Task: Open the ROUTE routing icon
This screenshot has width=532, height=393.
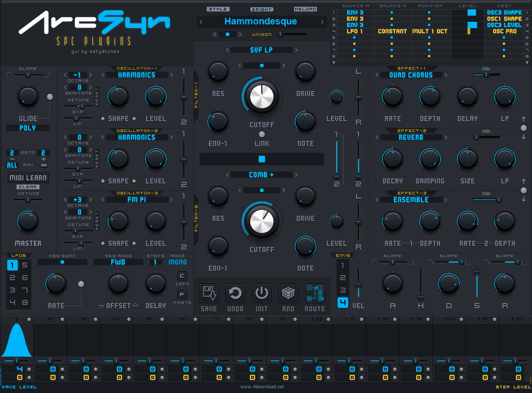Action: pyautogui.click(x=314, y=293)
